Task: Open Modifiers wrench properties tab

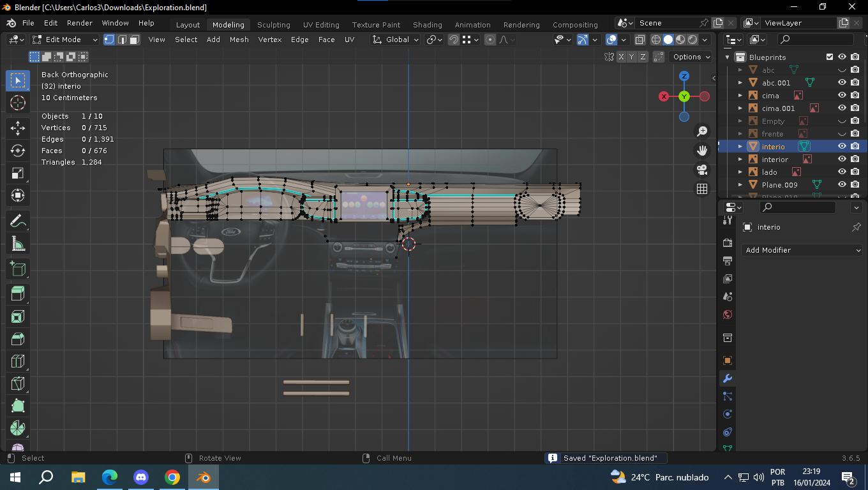Action: click(727, 378)
